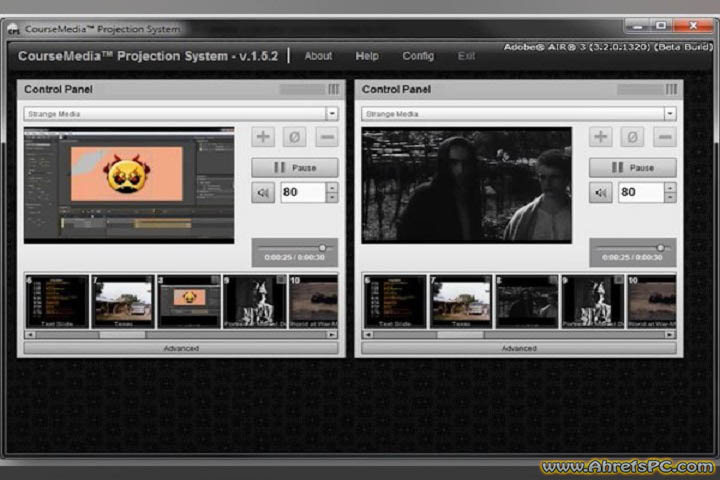Select thumbnail 7 Texas in right panel

coord(461,302)
